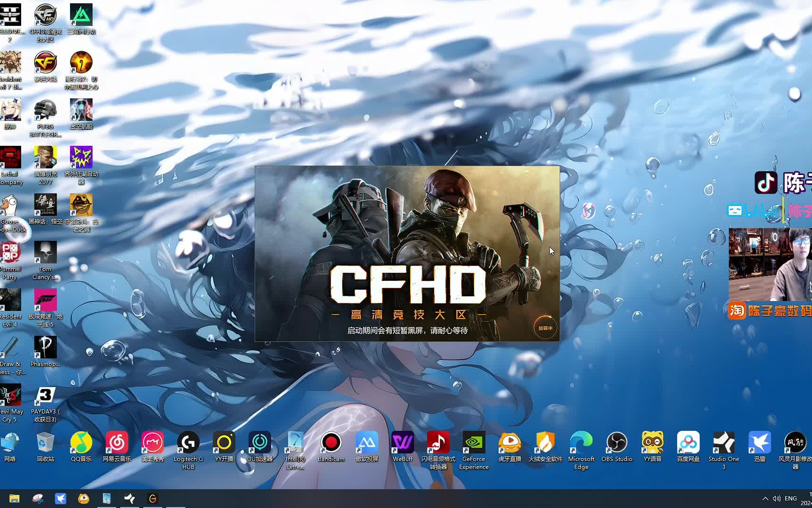Switch ENG input language indicator

pos(791,499)
